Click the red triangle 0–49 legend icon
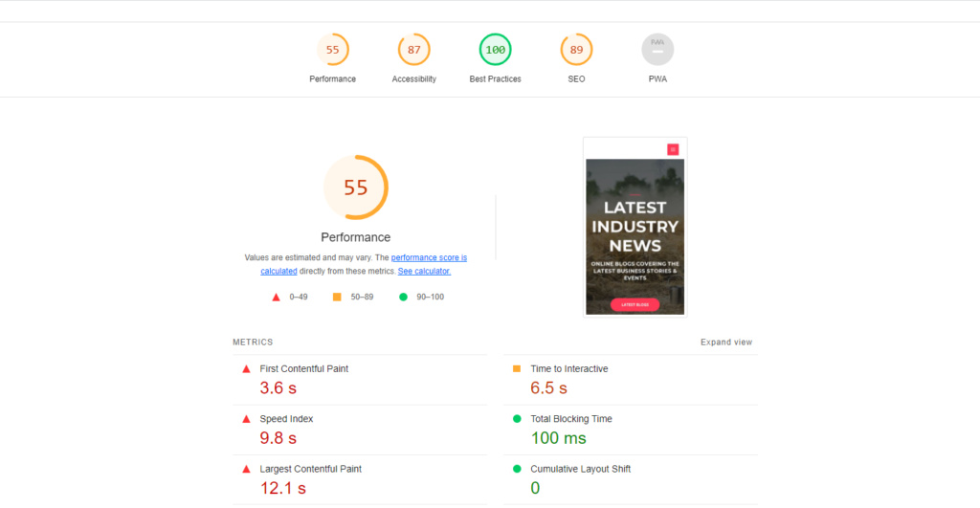Screen dimensions: 980x508 coord(277,298)
